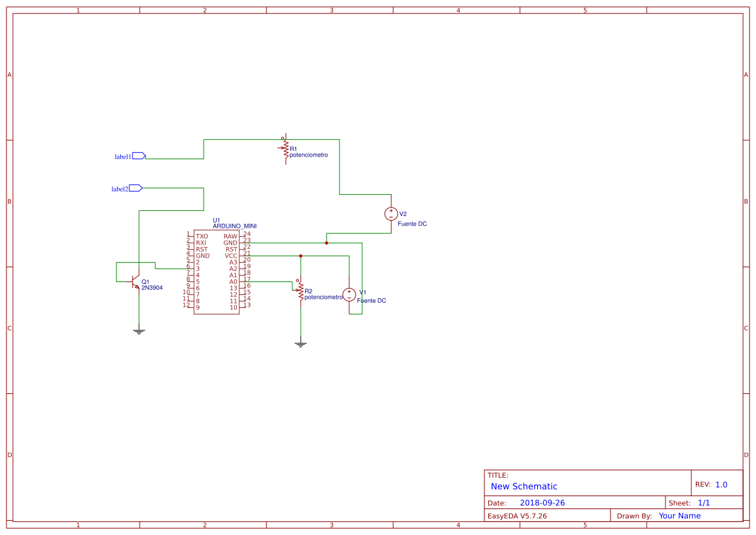Select the R1 potentiometer symbol

(x=285, y=149)
